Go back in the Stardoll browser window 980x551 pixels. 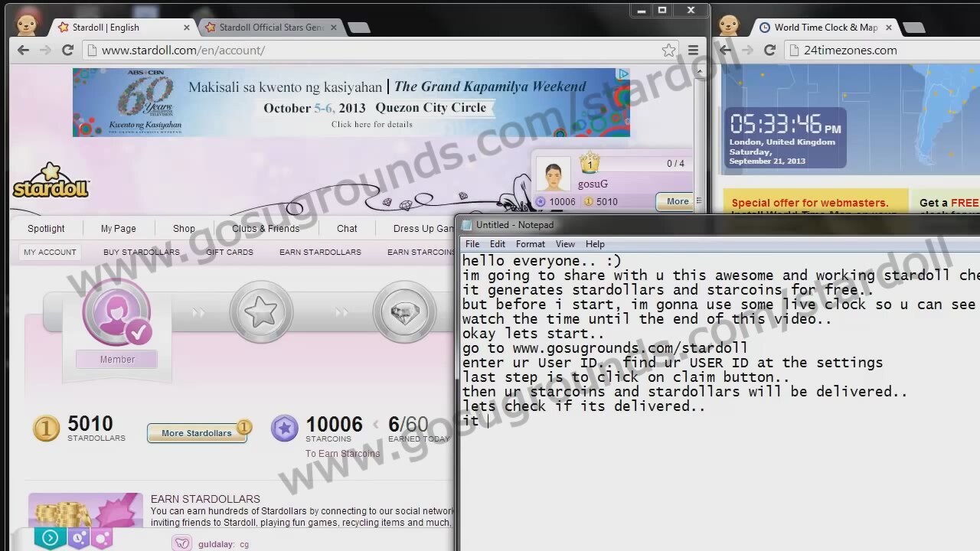point(23,51)
